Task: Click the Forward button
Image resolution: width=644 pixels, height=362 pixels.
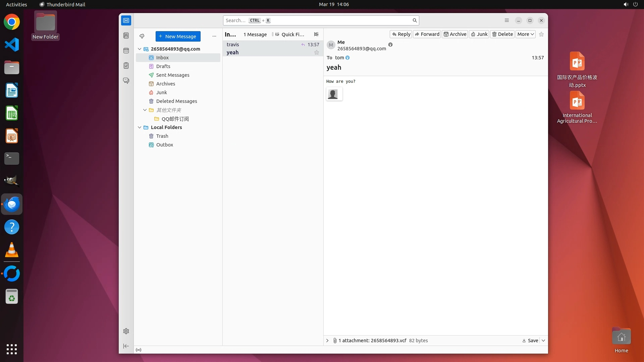Action: tap(427, 34)
